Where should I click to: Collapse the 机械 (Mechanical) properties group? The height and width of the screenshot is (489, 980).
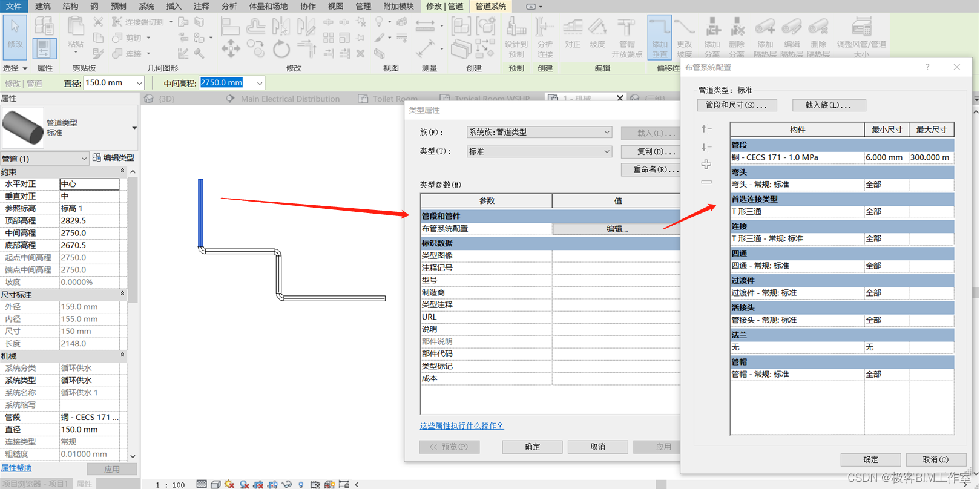(122, 356)
